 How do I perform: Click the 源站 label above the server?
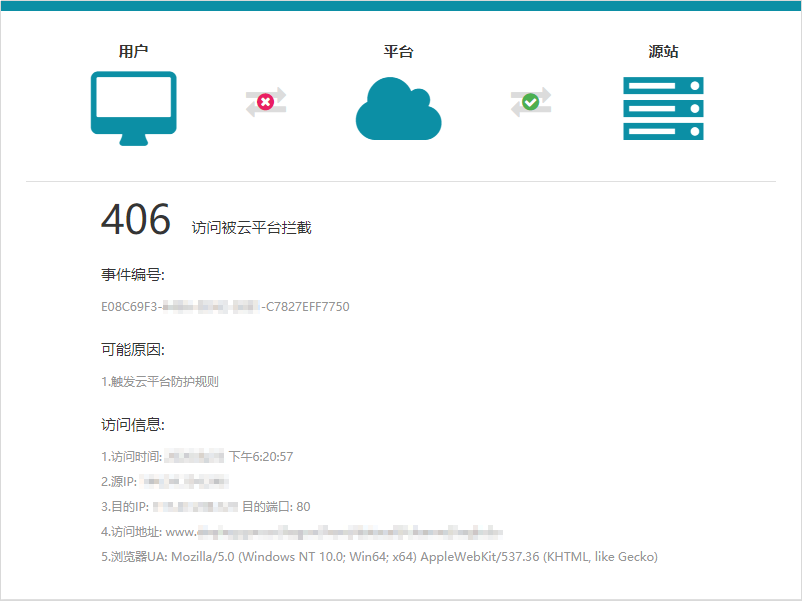663,51
